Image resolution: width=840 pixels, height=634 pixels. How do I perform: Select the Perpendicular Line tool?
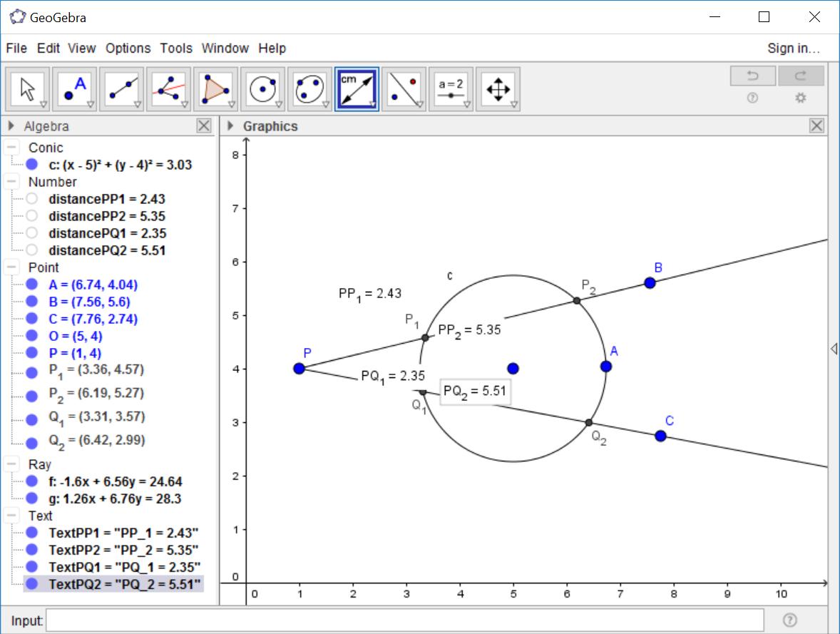click(x=168, y=89)
